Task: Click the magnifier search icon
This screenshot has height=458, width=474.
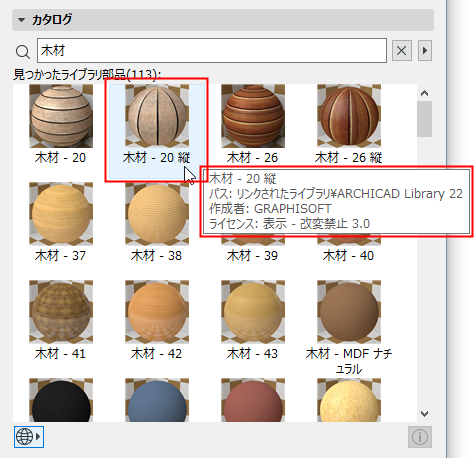Action: point(23,52)
